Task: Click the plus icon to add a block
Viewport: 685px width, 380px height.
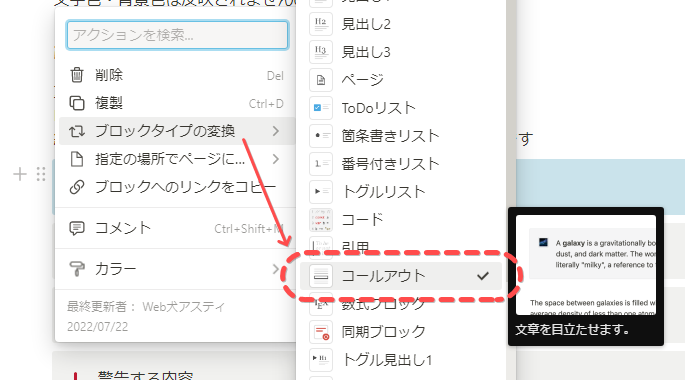Action: pyautogui.click(x=20, y=174)
